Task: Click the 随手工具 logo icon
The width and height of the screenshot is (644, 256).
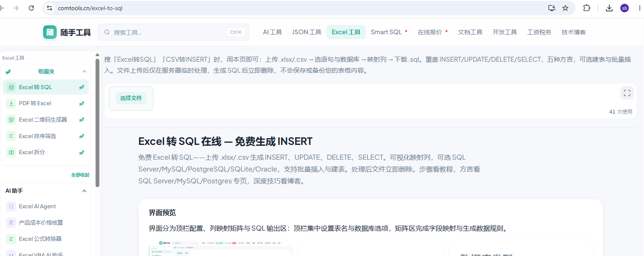Action: [x=50, y=32]
